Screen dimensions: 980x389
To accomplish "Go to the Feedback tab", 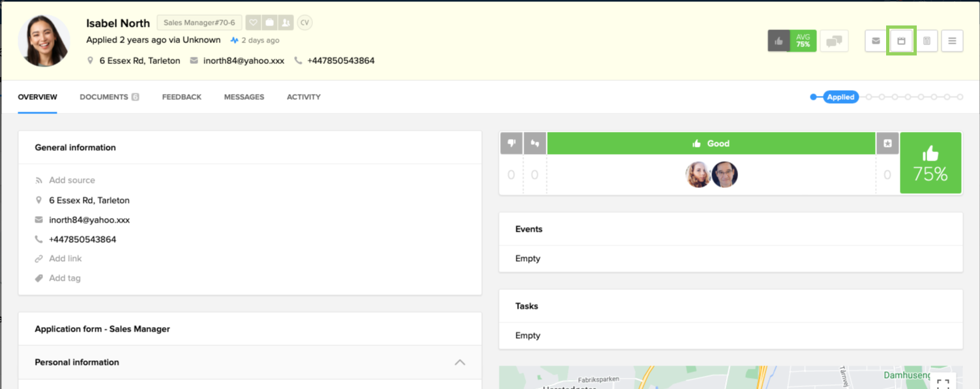I will pos(182,97).
